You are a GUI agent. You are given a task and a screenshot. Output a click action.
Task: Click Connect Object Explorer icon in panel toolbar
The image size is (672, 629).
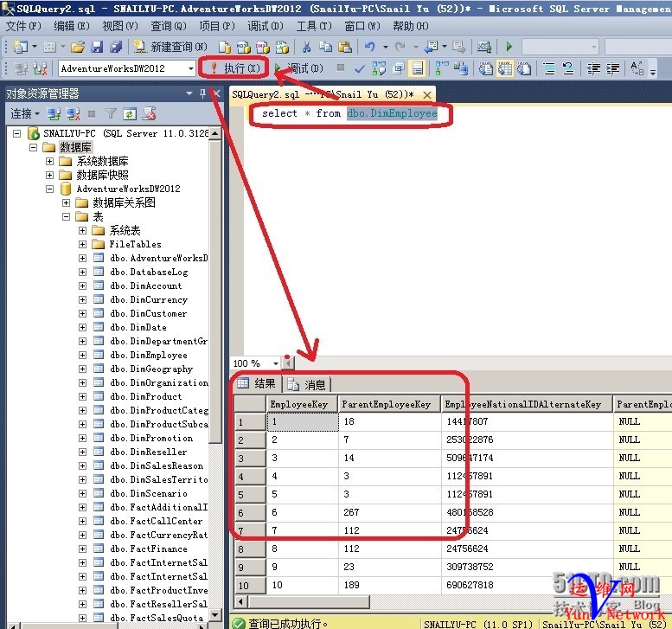(x=54, y=114)
